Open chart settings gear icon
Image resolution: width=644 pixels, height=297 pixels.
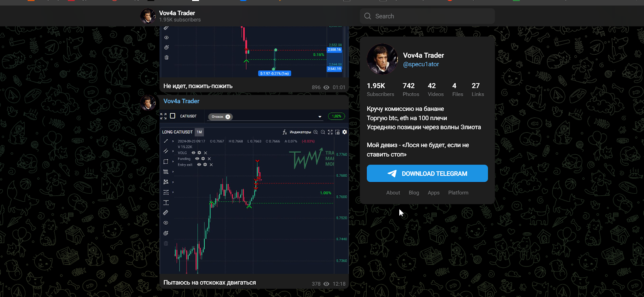345,132
